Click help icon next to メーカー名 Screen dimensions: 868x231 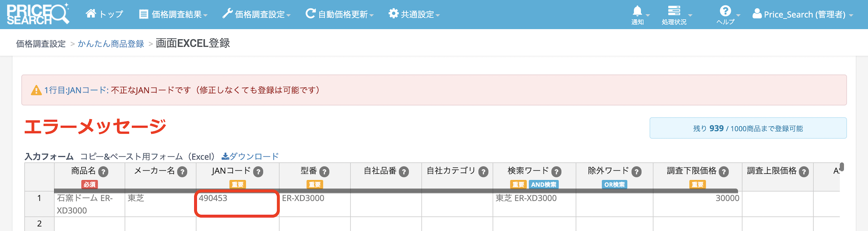coord(182,172)
